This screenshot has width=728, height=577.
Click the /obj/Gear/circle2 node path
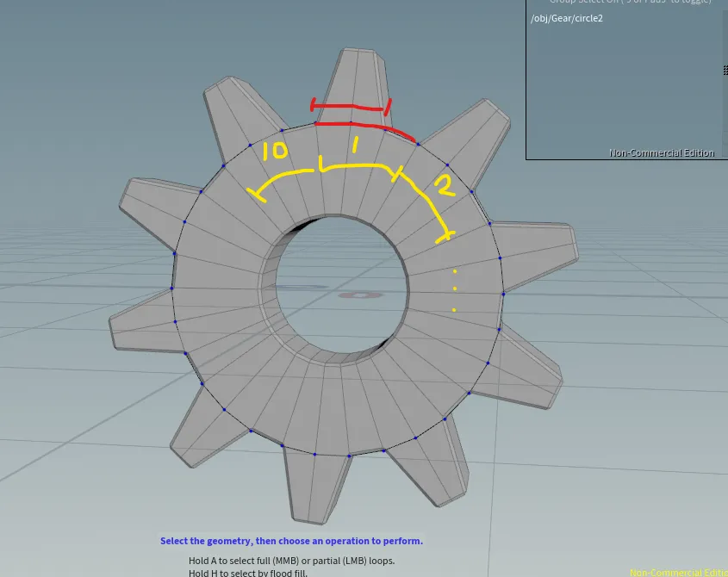tap(566, 19)
